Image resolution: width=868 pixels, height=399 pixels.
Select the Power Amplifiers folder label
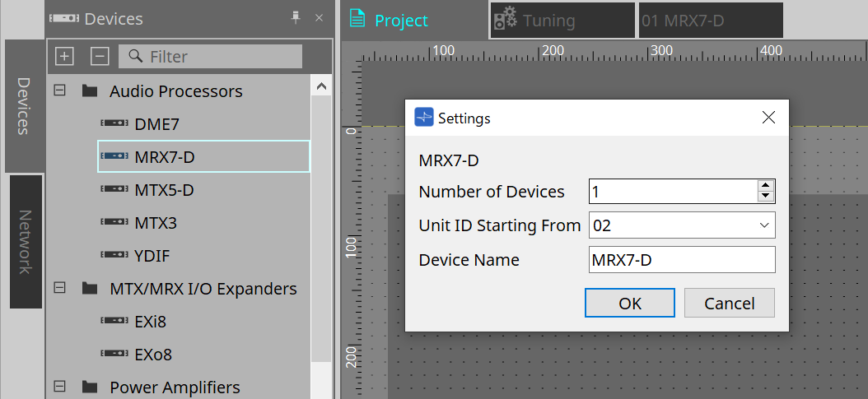point(175,387)
